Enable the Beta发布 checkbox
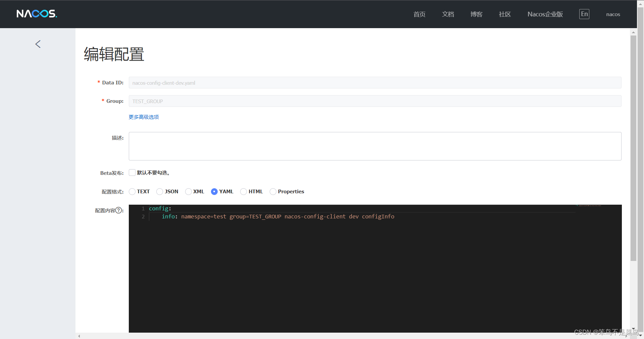The width and height of the screenshot is (644, 339). click(132, 173)
